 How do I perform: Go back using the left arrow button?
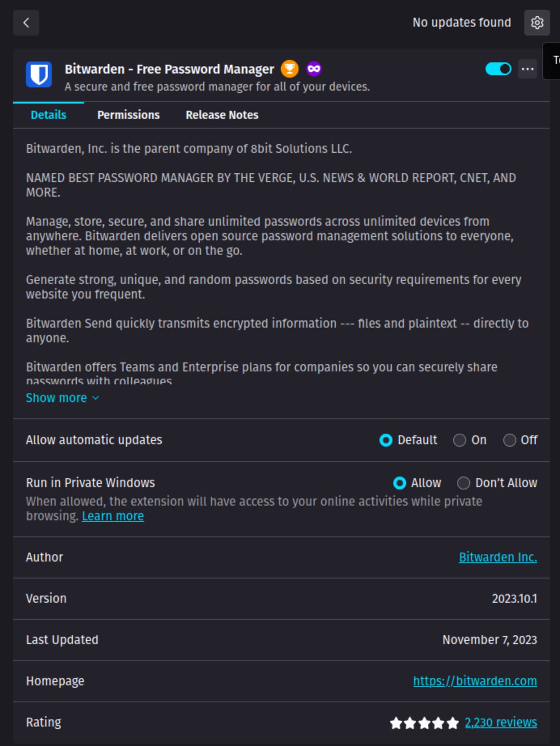coord(26,23)
